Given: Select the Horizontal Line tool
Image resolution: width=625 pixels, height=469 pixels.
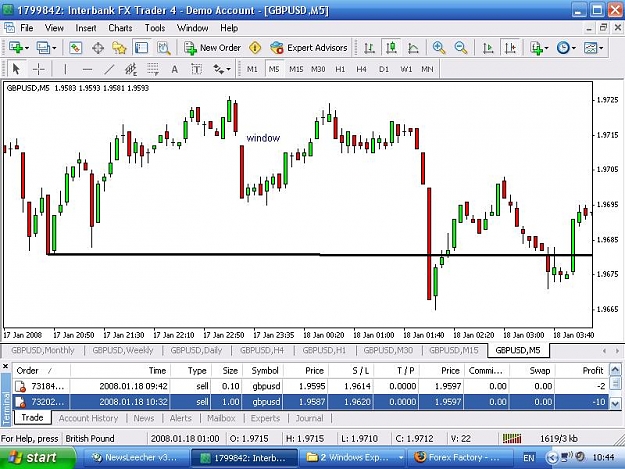Looking at the screenshot, I should pyautogui.click(x=87, y=69).
